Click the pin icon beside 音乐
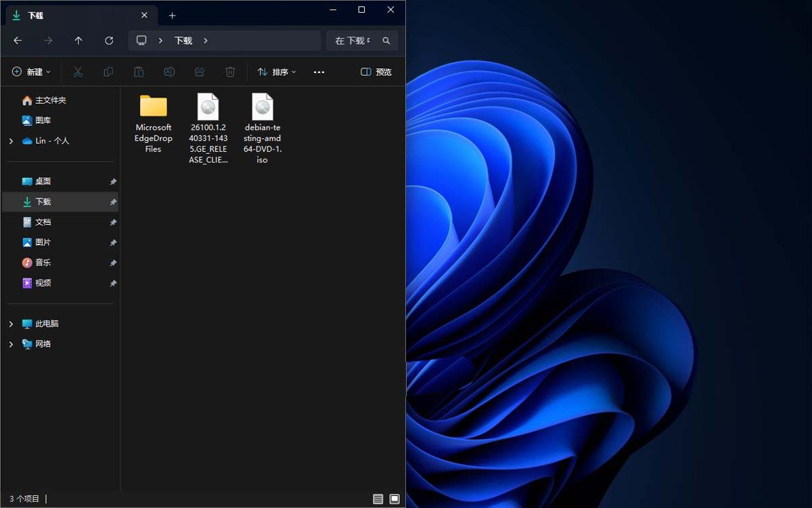Screen dimensions: 812x508 (113, 263)
